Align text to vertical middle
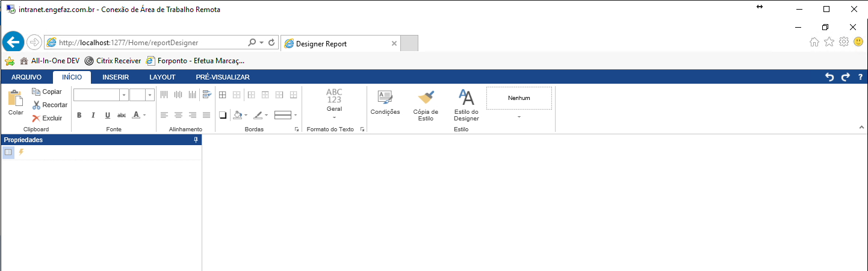Image resolution: width=868 pixels, height=271 pixels. click(x=178, y=95)
